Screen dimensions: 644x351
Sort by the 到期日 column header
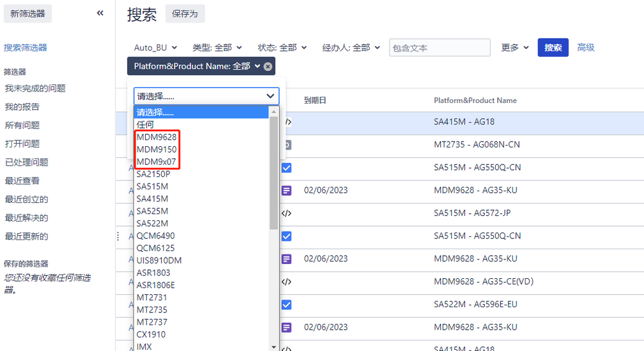coord(315,100)
